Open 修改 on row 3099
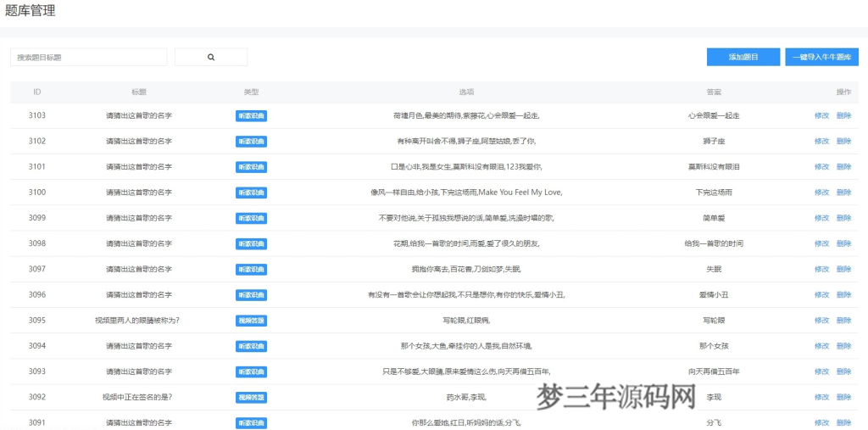868x430 pixels. pos(821,218)
